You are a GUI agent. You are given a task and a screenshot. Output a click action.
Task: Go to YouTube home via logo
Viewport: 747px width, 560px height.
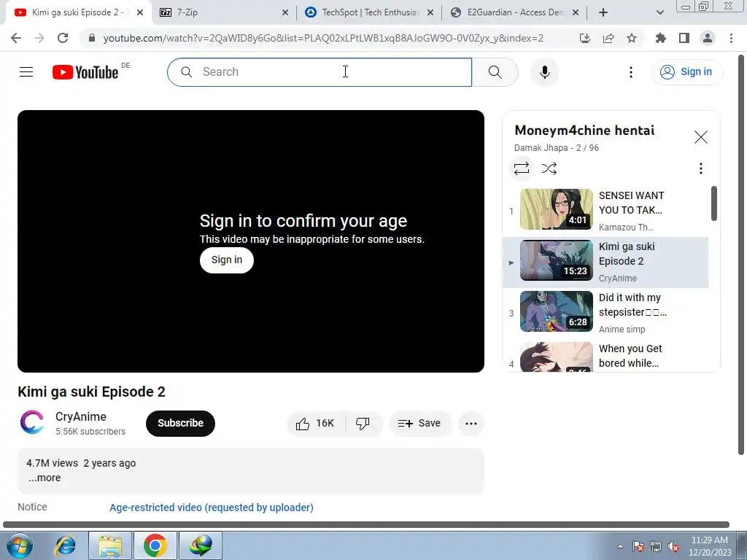coord(85,72)
